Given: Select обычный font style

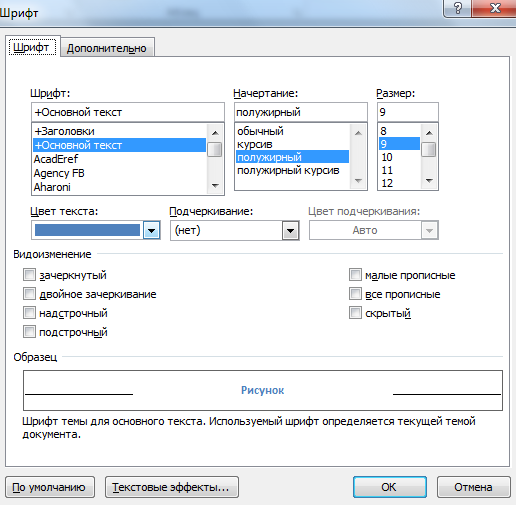Looking at the screenshot, I should point(293,131).
